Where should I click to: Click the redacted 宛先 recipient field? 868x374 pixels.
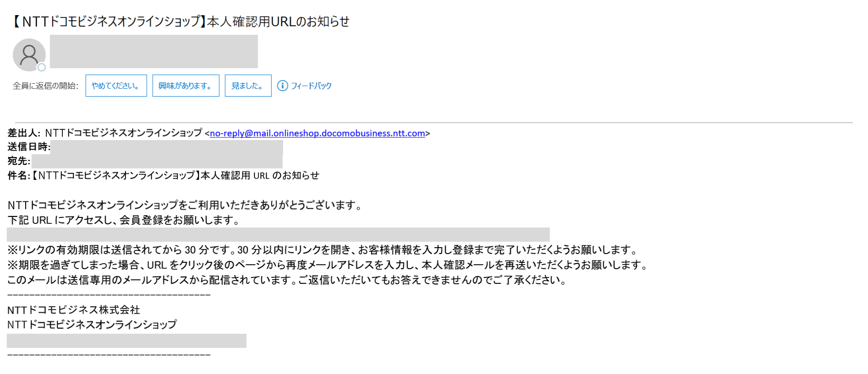[157, 161]
